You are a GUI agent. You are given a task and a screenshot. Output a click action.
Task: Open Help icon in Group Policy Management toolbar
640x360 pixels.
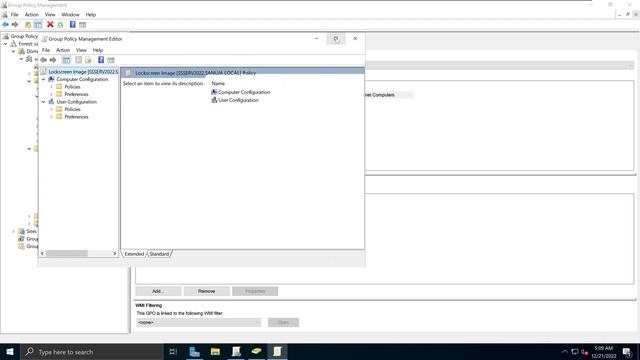pyautogui.click(x=73, y=24)
